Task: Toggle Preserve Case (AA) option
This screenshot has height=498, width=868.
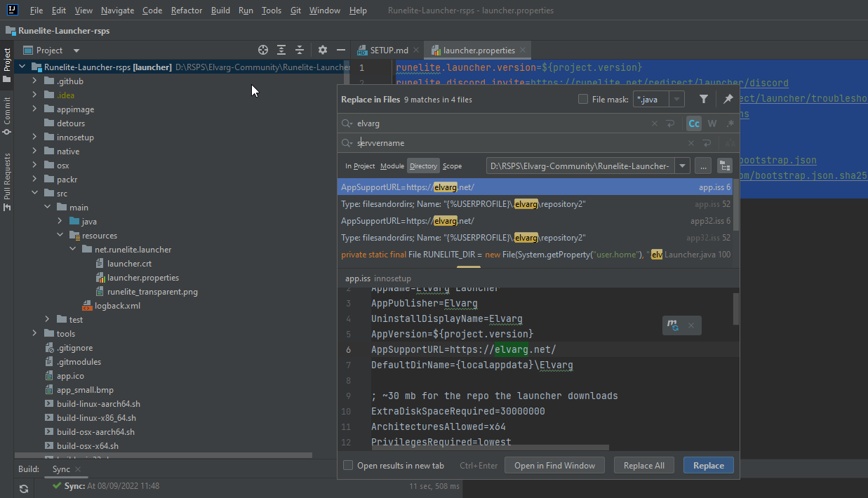Action: click(730, 143)
